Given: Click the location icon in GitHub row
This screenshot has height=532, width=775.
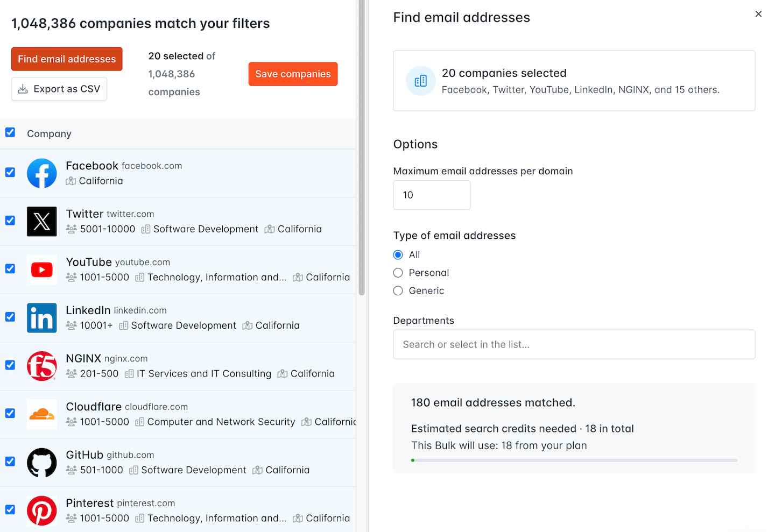Looking at the screenshot, I should pos(257,471).
